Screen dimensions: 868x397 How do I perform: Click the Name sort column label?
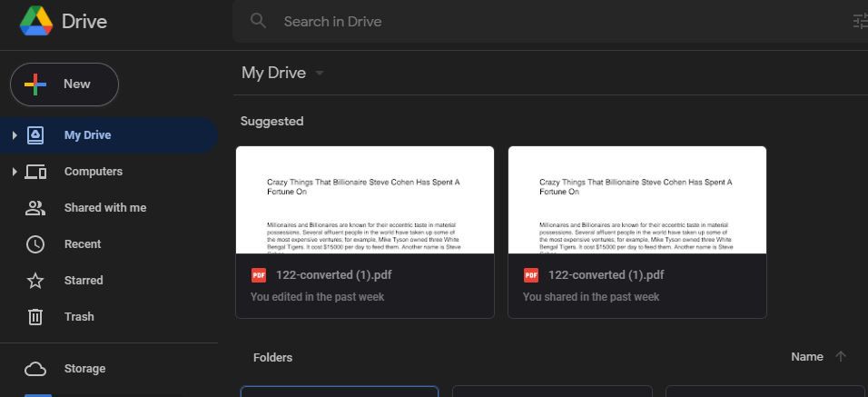point(807,357)
